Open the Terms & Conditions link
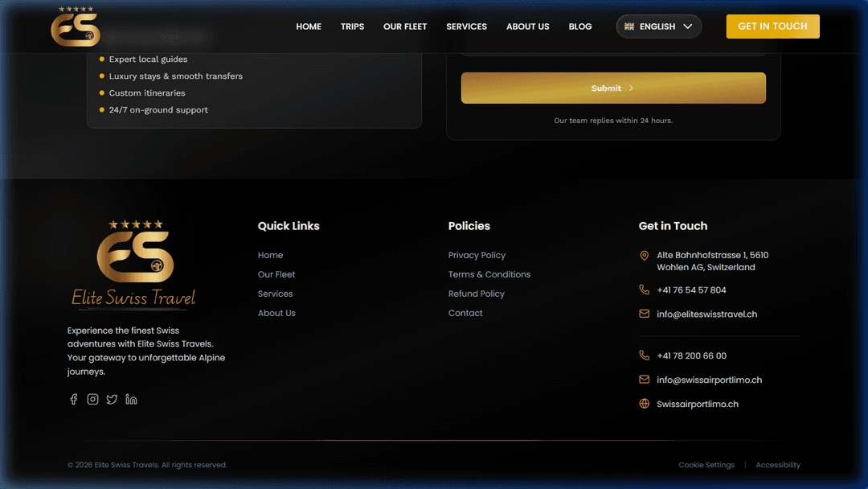 pos(489,275)
